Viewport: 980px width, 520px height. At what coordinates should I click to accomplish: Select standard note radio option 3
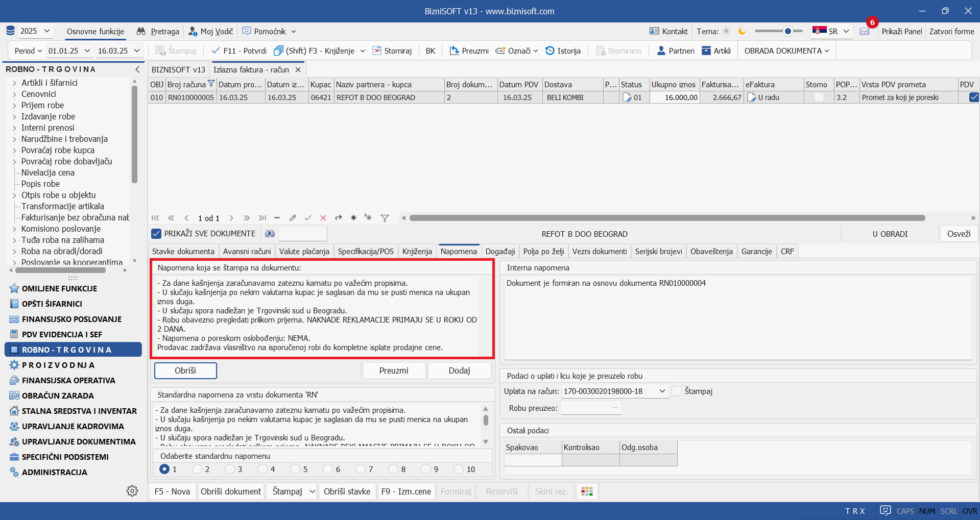pyautogui.click(x=230, y=469)
